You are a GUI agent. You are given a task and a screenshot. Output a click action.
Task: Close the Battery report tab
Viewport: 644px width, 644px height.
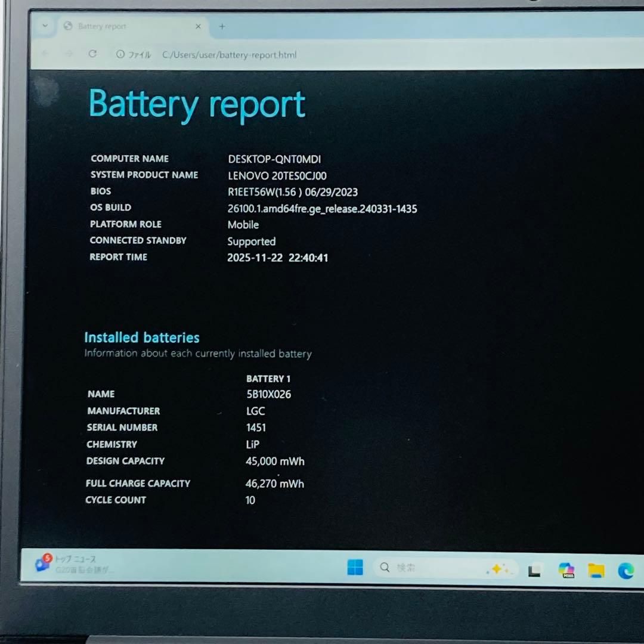click(x=198, y=26)
